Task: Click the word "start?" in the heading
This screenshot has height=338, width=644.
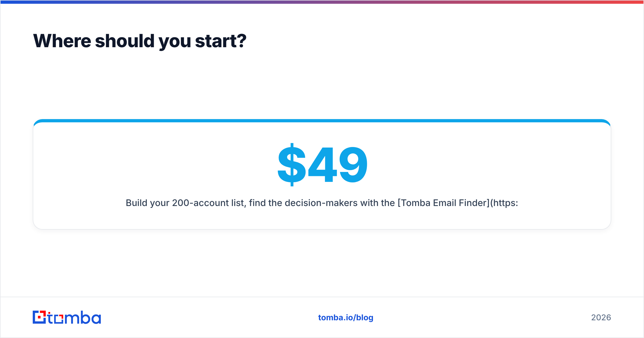Action: 221,41
